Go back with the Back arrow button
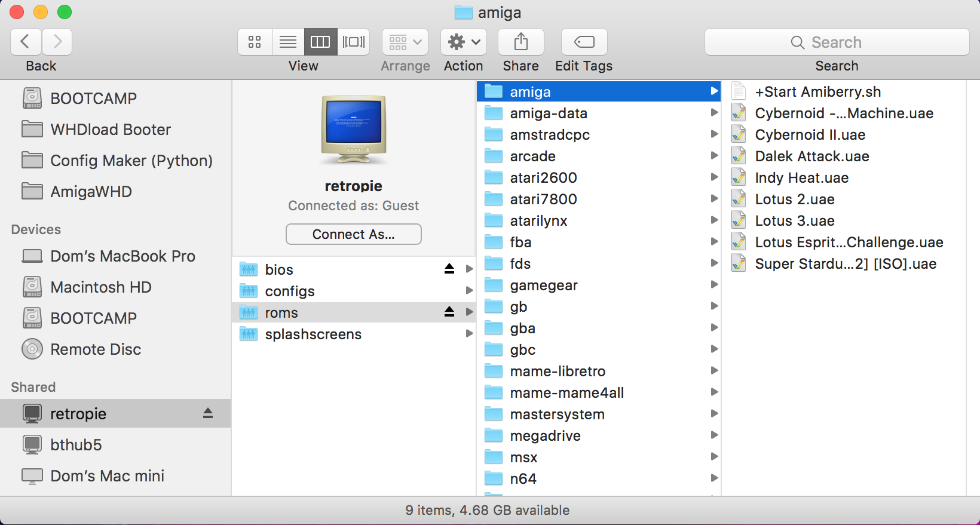 [x=26, y=42]
